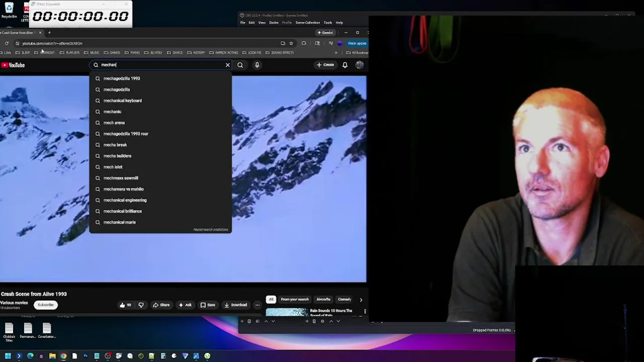Image resolution: width=644 pixels, height=362 pixels.
Task: Select the 'Comedy' filter chip
Action: click(x=345, y=299)
